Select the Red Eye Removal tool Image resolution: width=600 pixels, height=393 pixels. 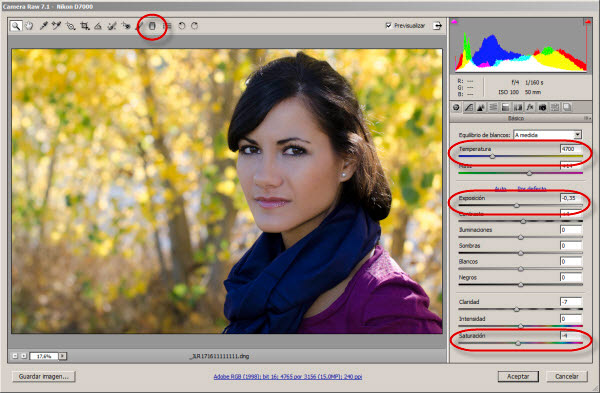126,26
